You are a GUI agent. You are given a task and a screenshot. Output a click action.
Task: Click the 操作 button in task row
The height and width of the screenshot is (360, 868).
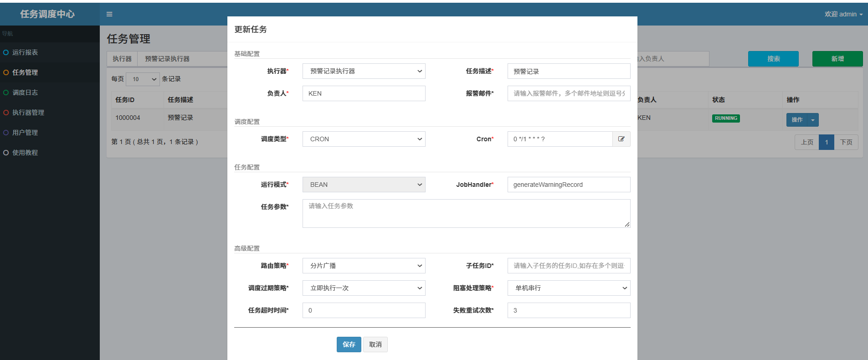[x=797, y=120]
